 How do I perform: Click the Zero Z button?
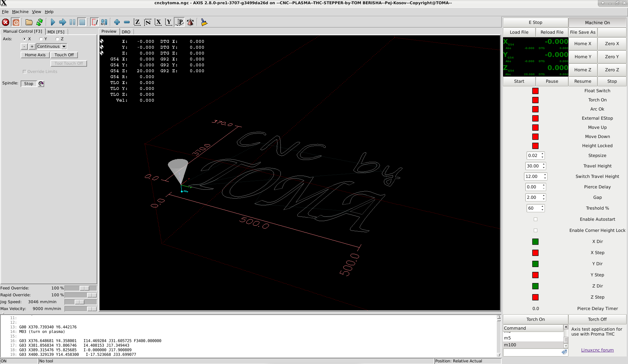[612, 70]
